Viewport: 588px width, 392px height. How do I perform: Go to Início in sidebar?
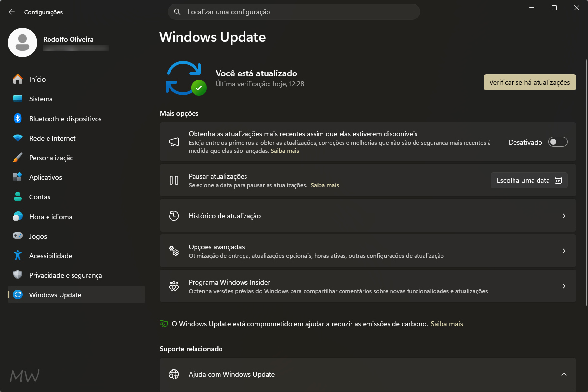(x=76, y=79)
